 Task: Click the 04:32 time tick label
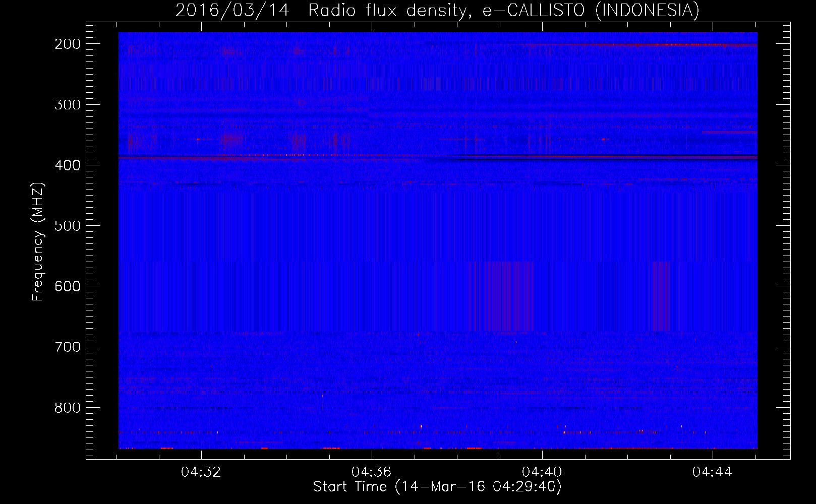click(x=201, y=472)
